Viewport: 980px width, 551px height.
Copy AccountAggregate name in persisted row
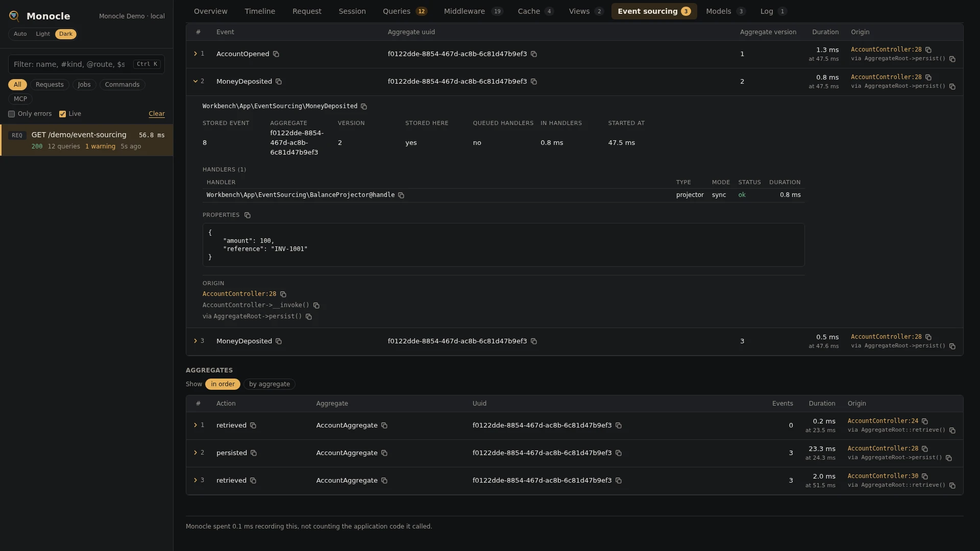click(x=384, y=453)
